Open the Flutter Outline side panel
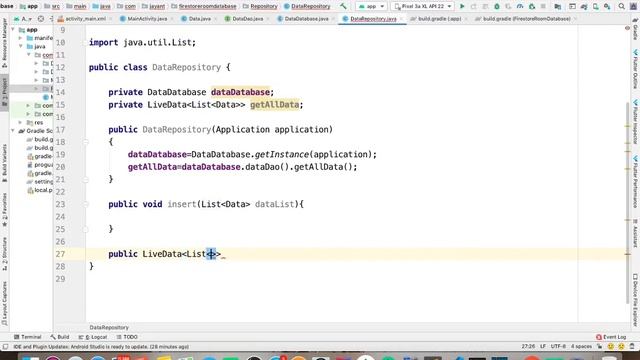This screenshot has width=640, height=360. [x=636, y=69]
